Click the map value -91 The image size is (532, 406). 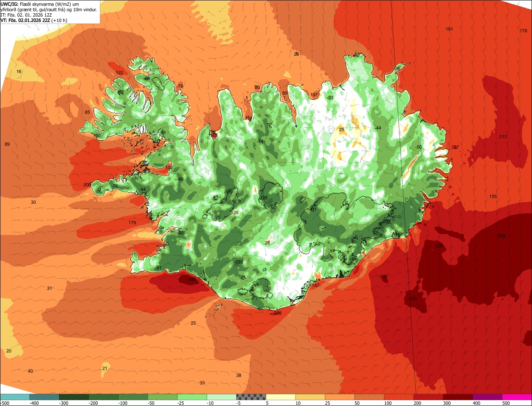pyautogui.click(x=158, y=268)
